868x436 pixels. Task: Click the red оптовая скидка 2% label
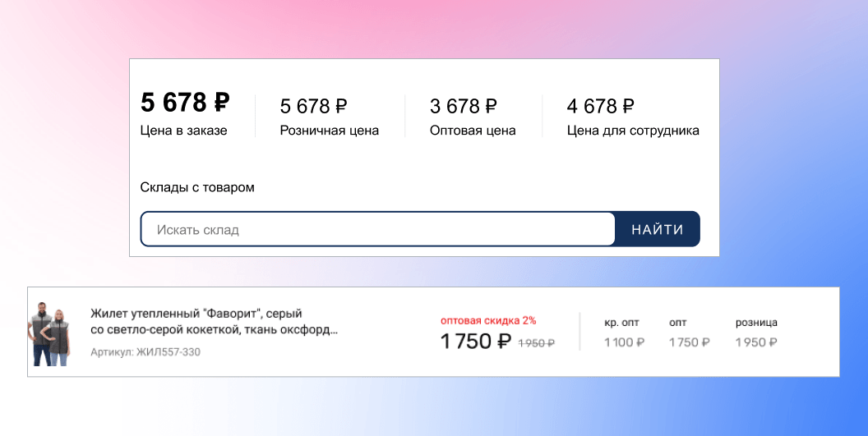click(x=487, y=320)
